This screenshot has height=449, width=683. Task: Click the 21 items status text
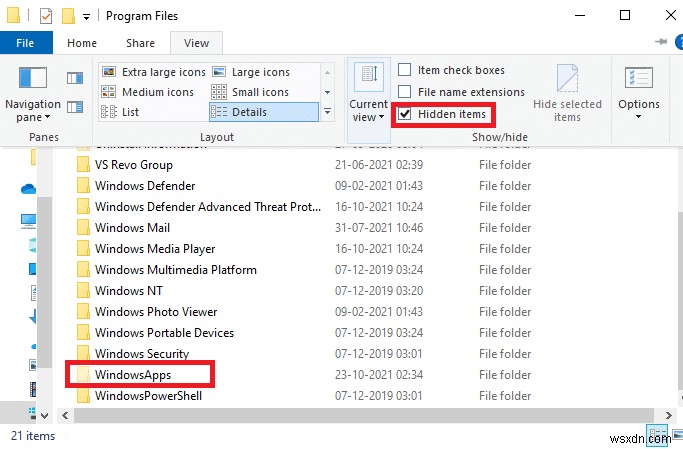click(x=33, y=435)
